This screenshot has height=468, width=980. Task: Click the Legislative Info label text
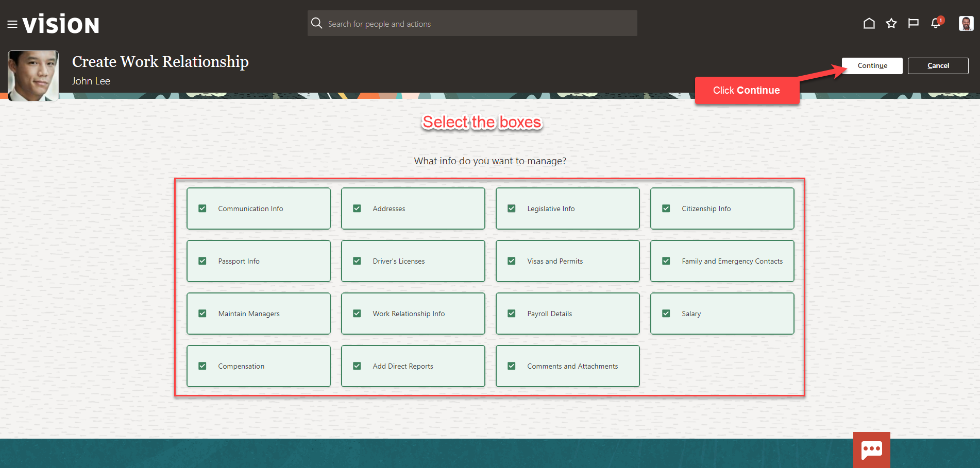click(551, 209)
